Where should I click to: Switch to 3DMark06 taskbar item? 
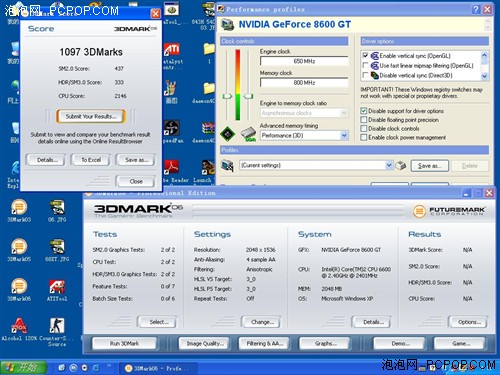(x=158, y=368)
